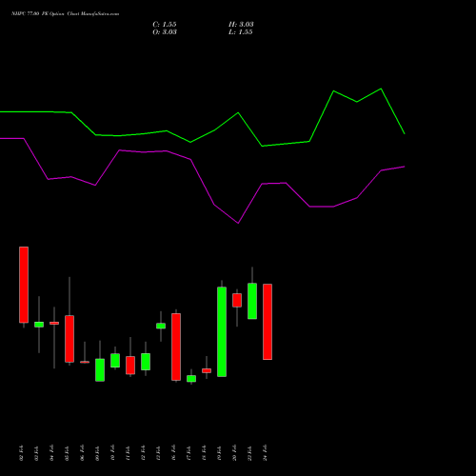Select the tall green candle above 19 Feb
476x476 pixels.
[x=222, y=332]
